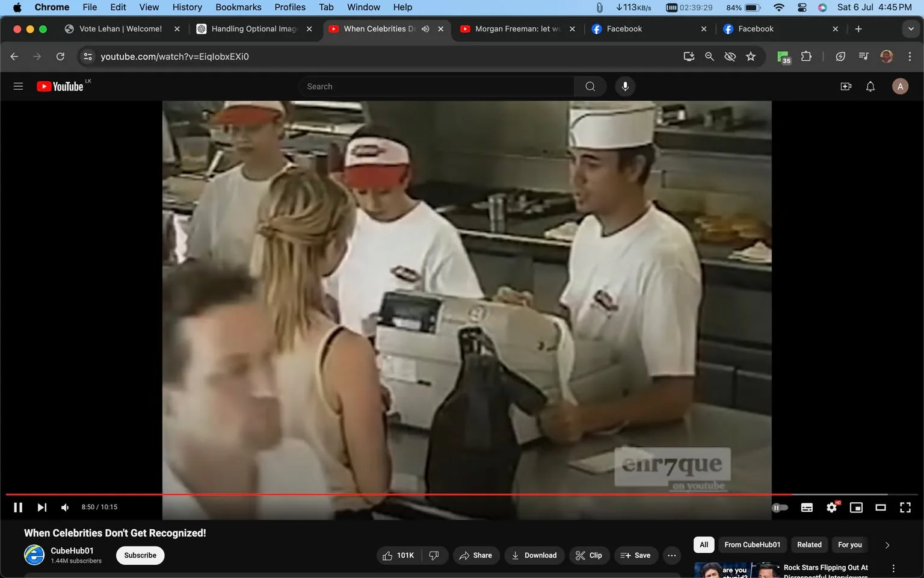The image size is (924, 578).
Task: Open the History menu
Action: (187, 7)
